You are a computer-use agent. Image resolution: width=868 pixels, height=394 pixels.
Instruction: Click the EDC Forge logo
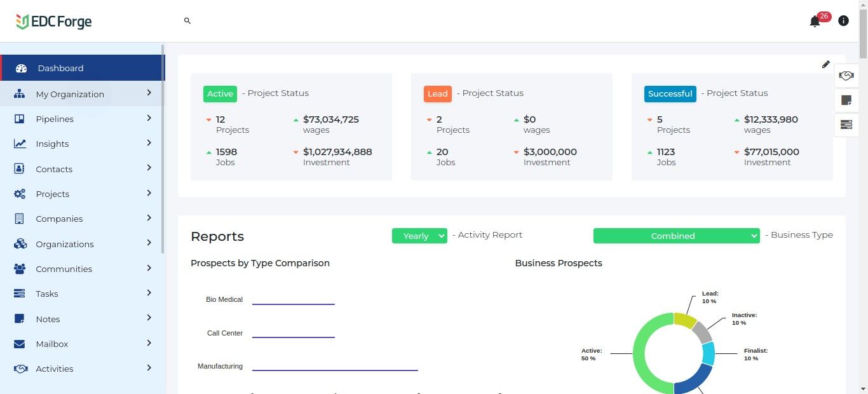(54, 22)
